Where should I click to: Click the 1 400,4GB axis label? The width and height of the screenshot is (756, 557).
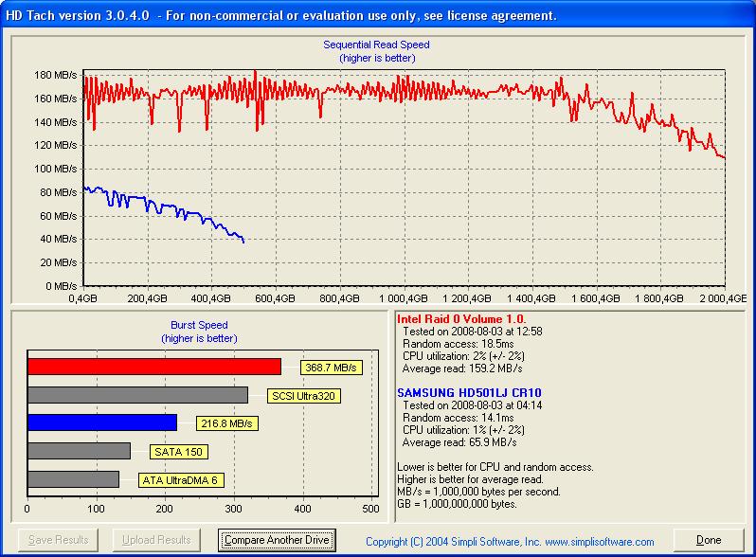click(531, 298)
